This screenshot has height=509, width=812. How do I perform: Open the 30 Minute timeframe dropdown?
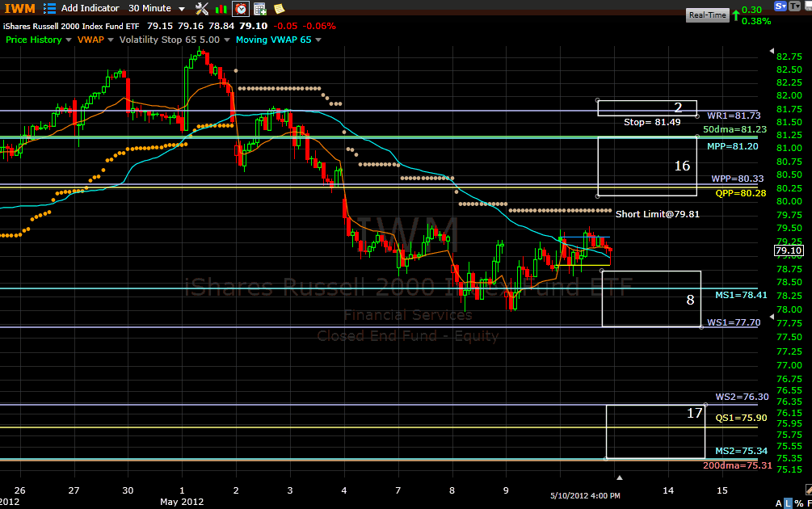(x=157, y=8)
